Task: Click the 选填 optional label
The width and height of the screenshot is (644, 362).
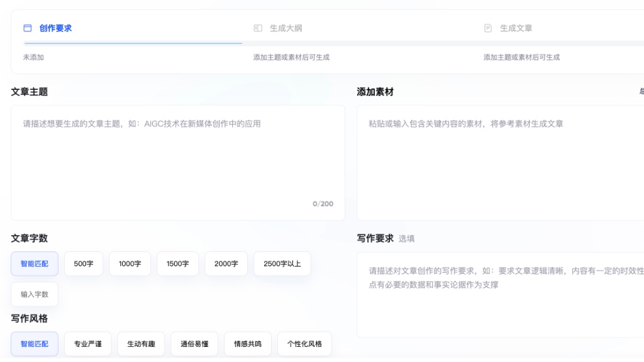Action: (x=407, y=239)
